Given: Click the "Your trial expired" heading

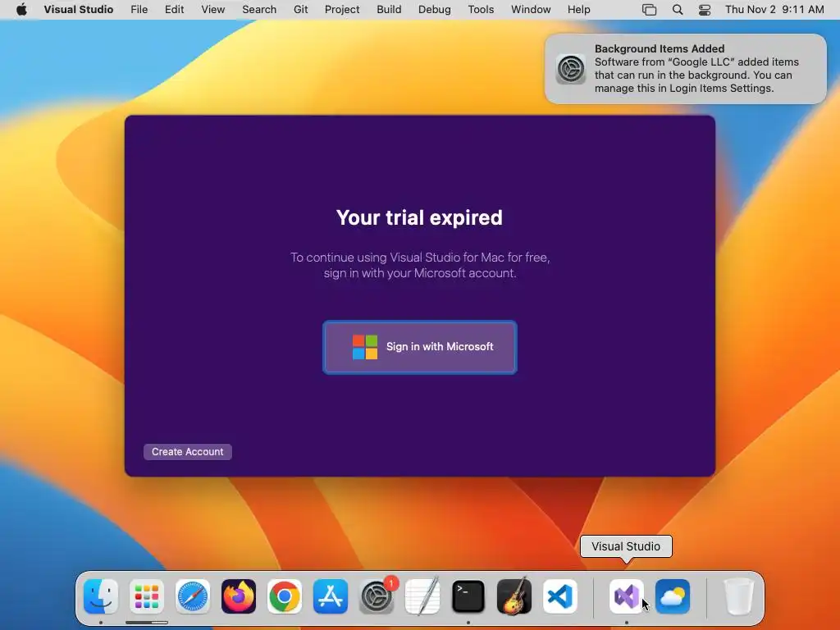Looking at the screenshot, I should coord(419,217).
